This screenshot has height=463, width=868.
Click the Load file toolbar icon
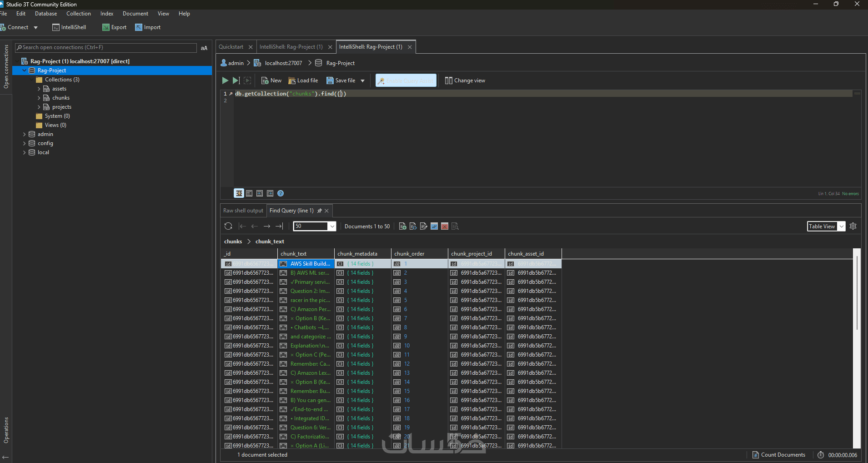(292, 81)
